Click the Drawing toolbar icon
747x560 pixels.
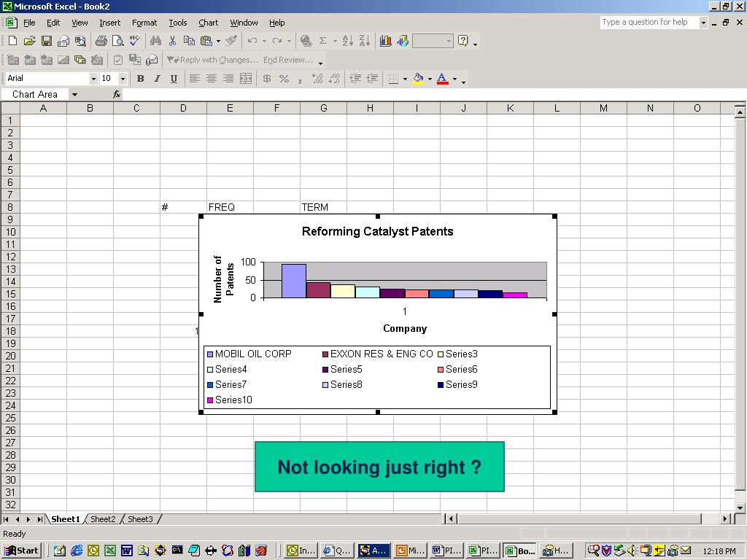click(x=403, y=41)
